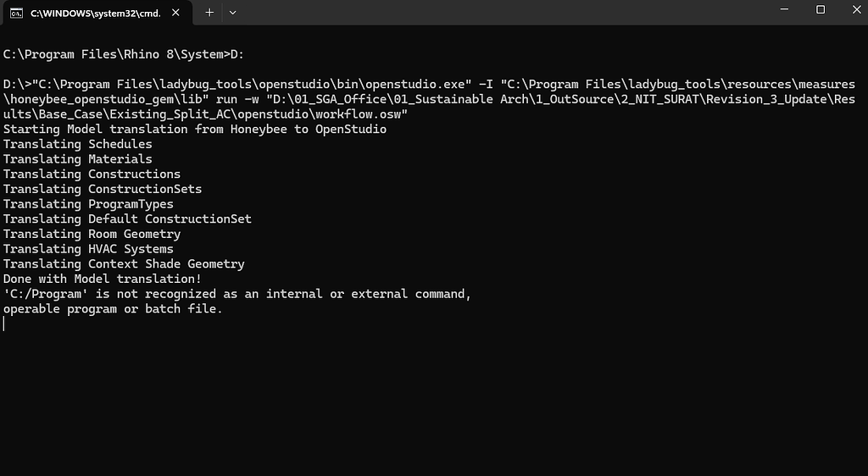Click the 'Done with Model translation!' line

(x=103, y=280)
